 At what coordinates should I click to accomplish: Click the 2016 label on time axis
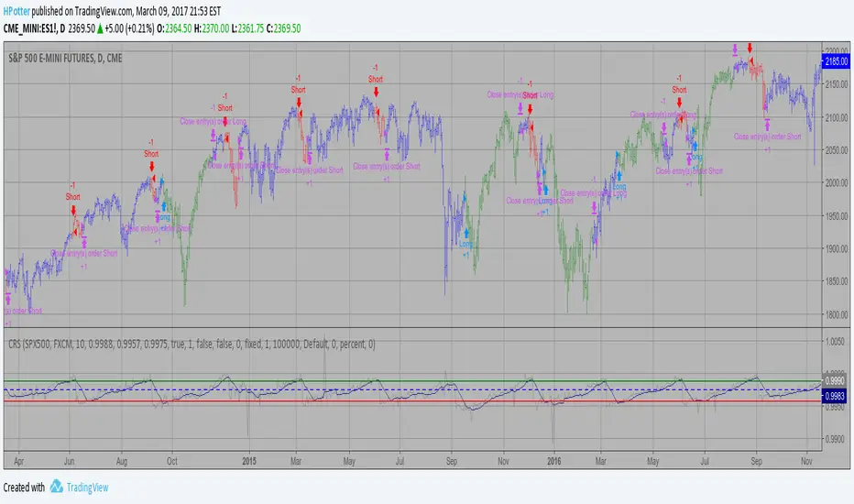pyautogui.click(x=553, y=461)
